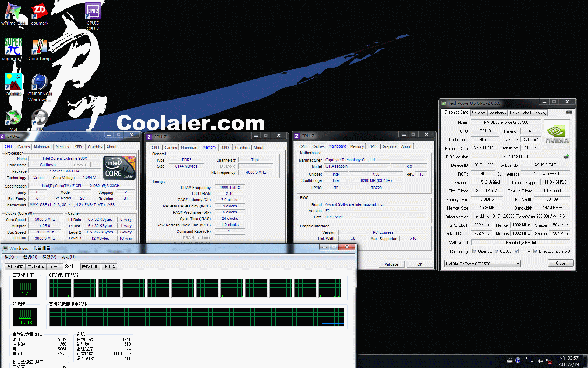Click the CPU 使用率 meter graph
This screenshot has height=368, width=588.
coord(25,288)
